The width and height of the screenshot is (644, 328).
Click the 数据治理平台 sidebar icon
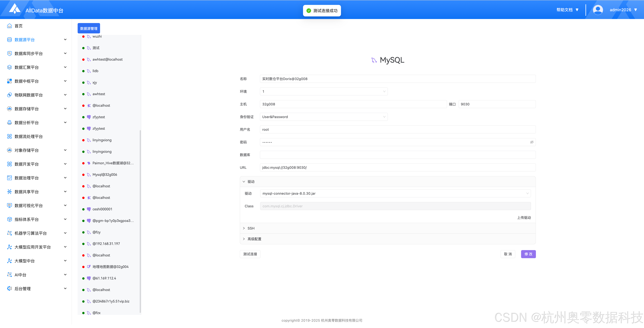tap(9, 178)
